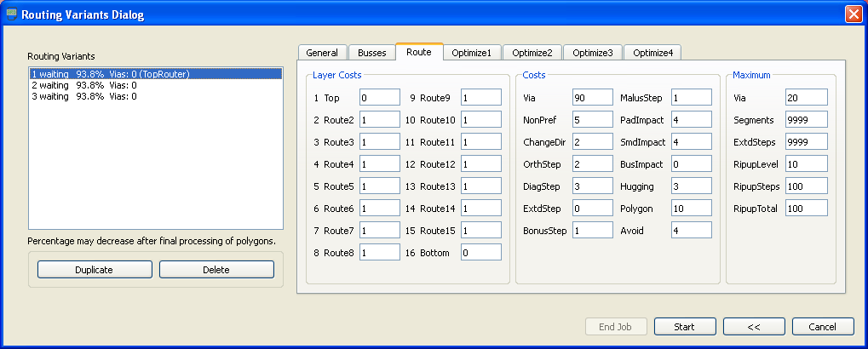Click the ChangeDir cost field

593,142
